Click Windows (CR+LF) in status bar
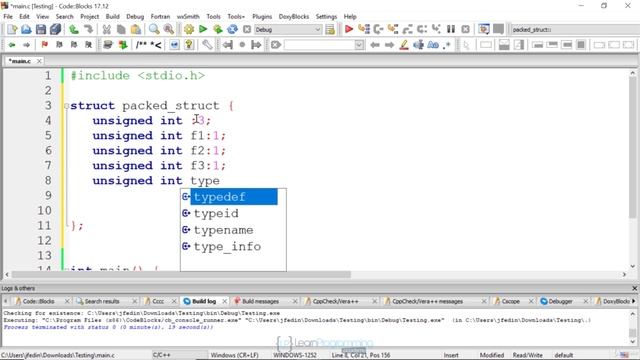The image size is (640, 360). click(x=234, y=355)
